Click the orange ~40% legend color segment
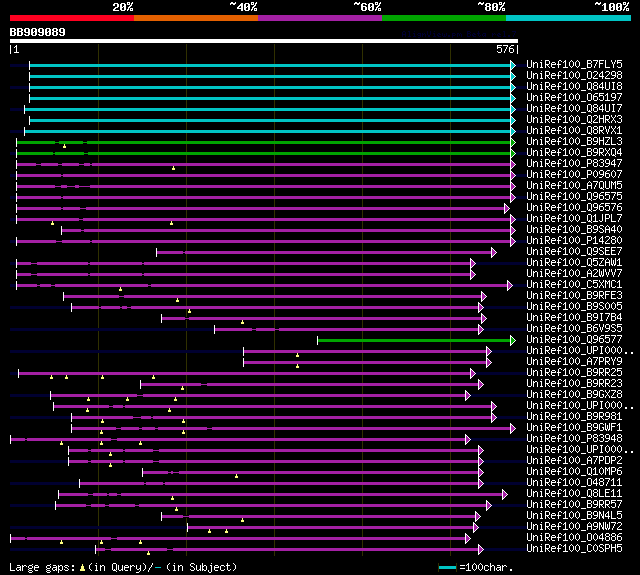 pos(196,18)
